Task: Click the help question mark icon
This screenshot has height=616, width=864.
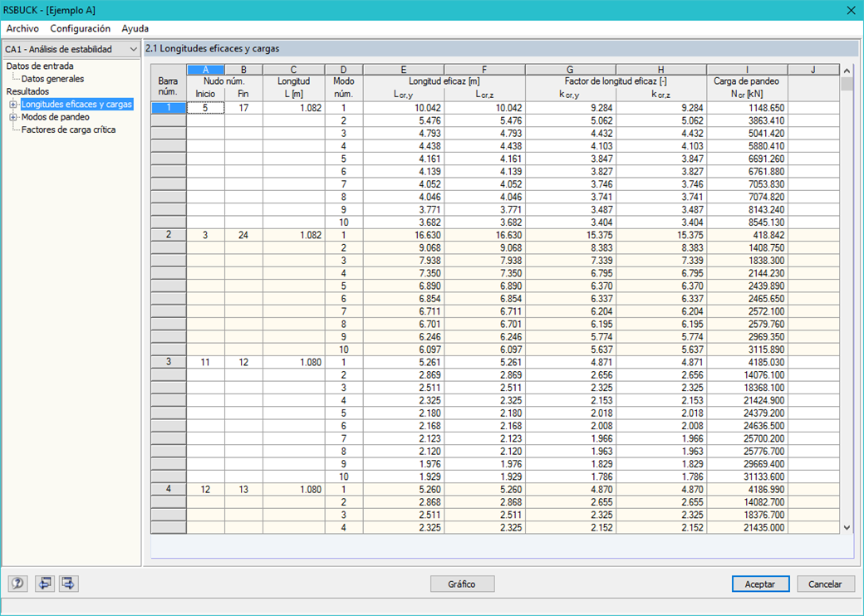Action: (17, 584)
